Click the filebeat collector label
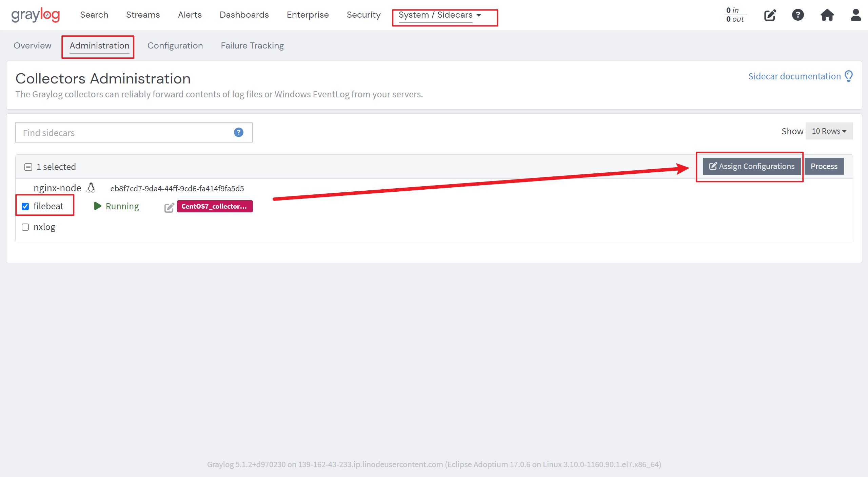This screenshot has height=477, width=868. click(x=48, y=206)
